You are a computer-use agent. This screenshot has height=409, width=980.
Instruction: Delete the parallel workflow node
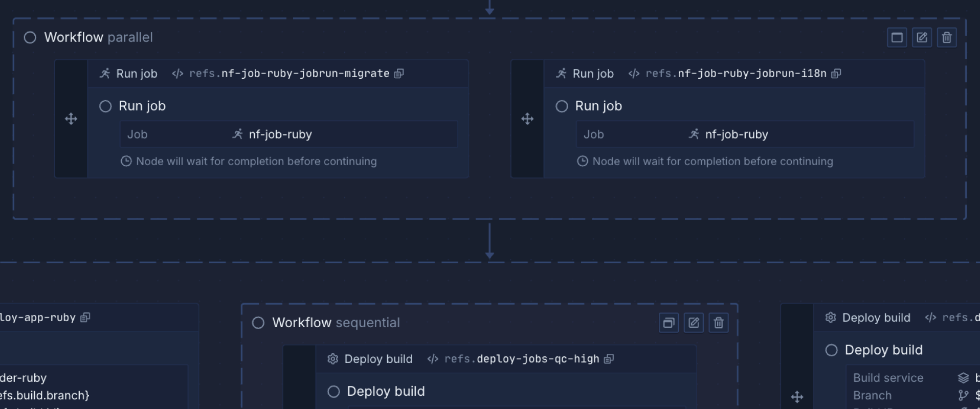click(x=946, y=38)
